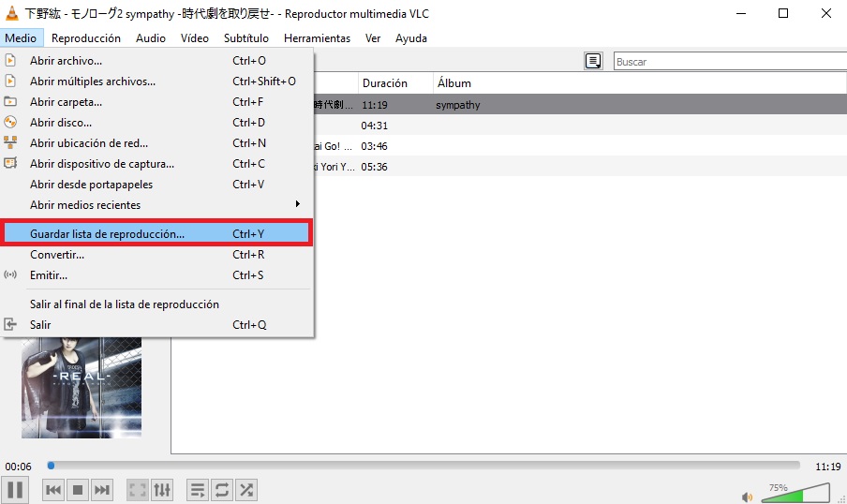The width and height of the screenshot is (847, 504).
Task: Open the Ver menu
Action: (x=373, y=37)
